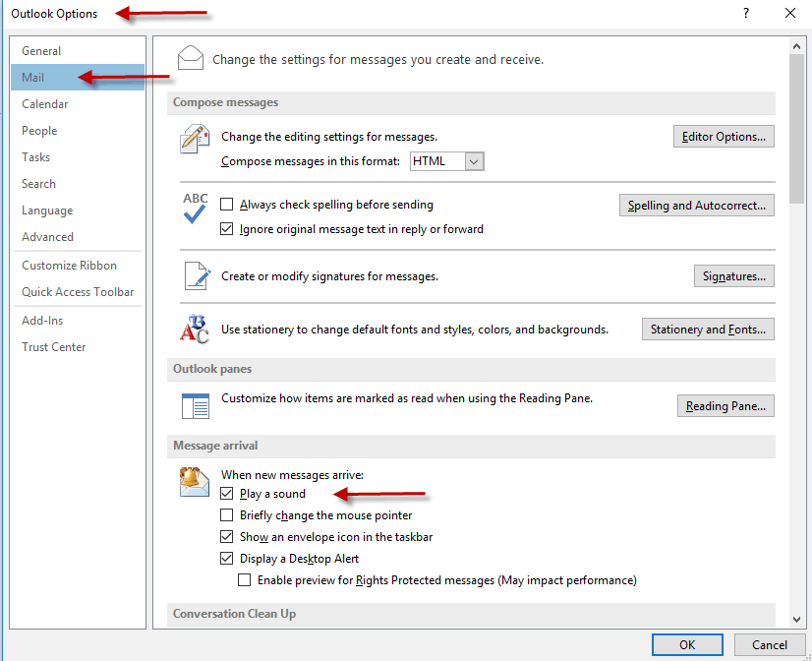Confirm settings with OK
812x661 pixels.
pos(687,644)
